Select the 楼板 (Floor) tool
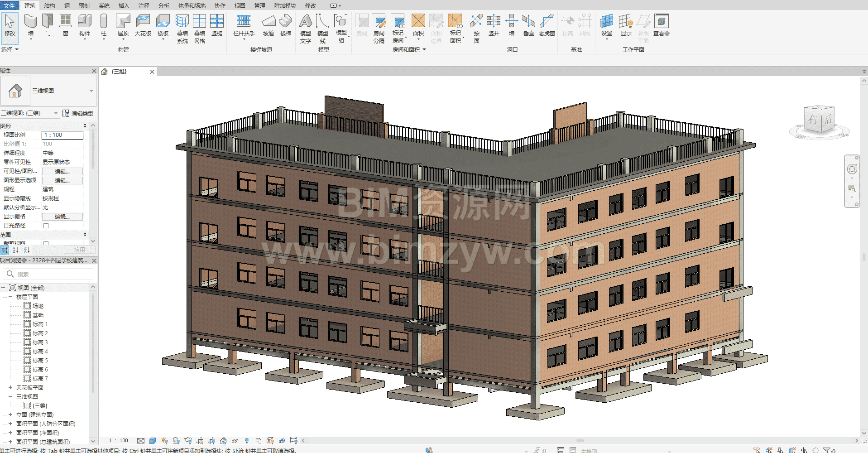 pos(163,25)
